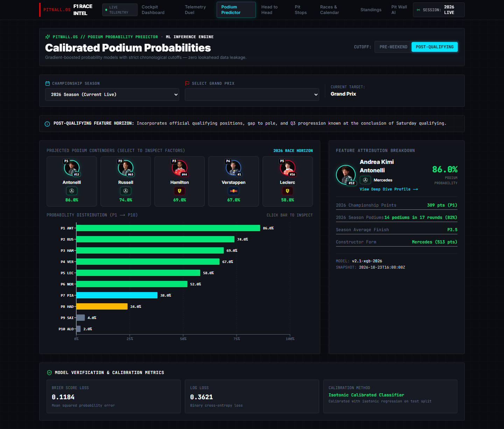Click the 14 podiums in 17 rounds value
Screen dimensions: 504x429
[421, 217]
